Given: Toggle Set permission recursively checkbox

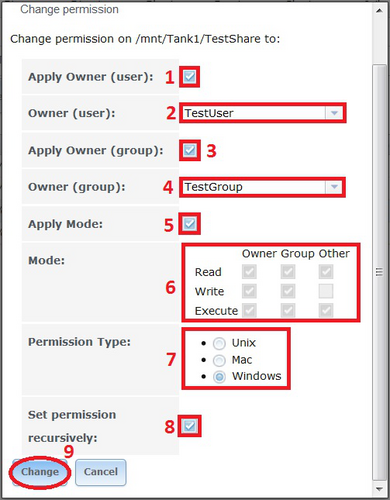Looking at the screenshot, I should 190,426.
